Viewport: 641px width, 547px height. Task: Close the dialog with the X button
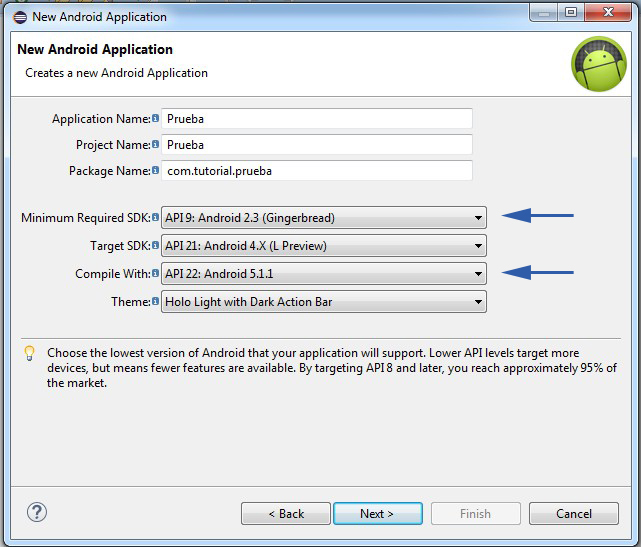point(608,12)
